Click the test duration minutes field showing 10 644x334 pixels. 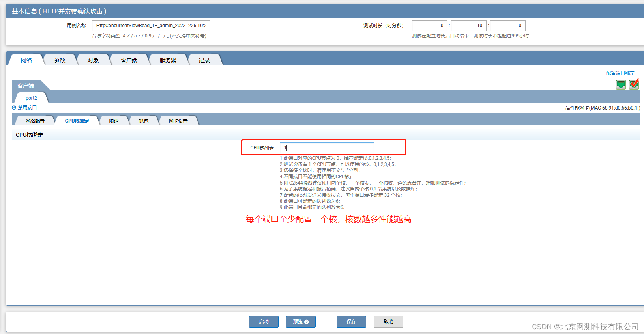(469, 26)
